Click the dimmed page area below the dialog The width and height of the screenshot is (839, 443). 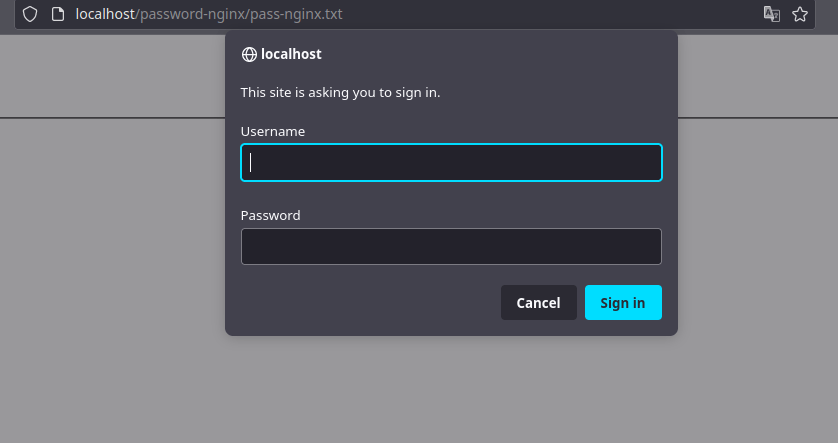pos(450,390)
